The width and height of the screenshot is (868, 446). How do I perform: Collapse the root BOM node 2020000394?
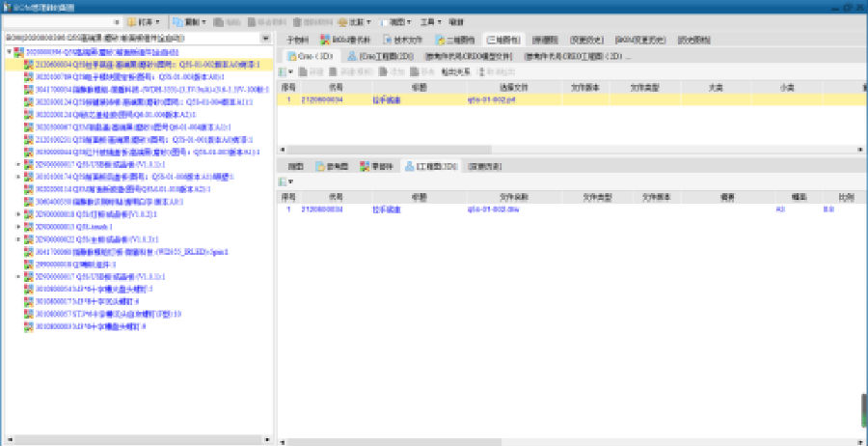9,51
